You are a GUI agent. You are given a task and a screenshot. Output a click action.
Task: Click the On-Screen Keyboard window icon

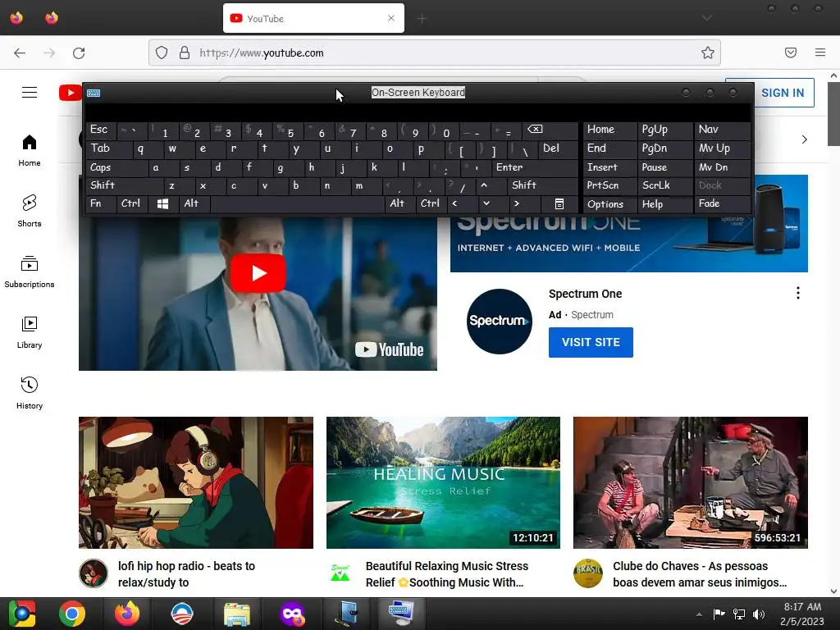point(94,93)
